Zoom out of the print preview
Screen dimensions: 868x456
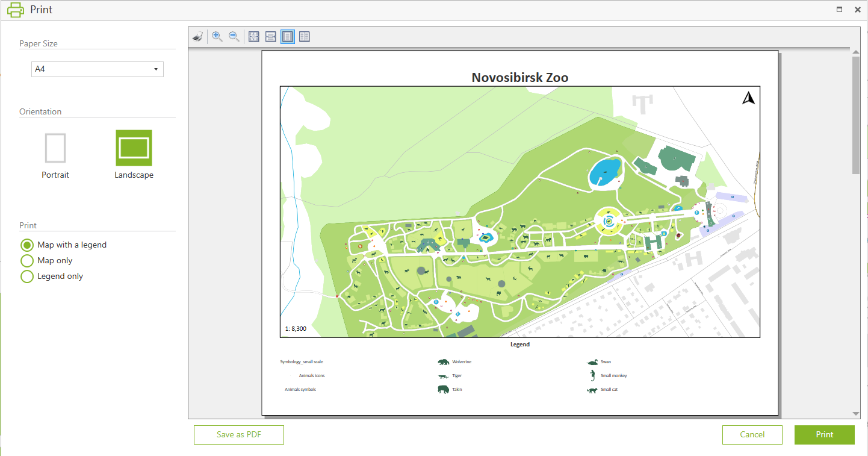(x=234, y=37)
